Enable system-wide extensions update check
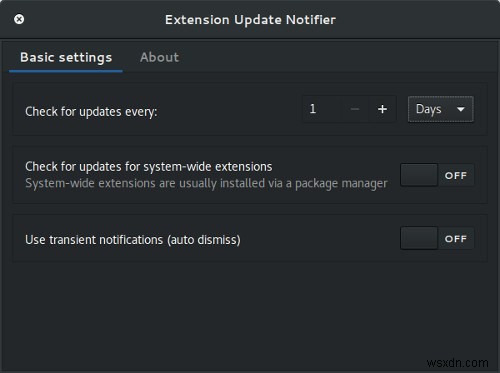The width and height of the screenshot is (500, 373). tap(437, 175)
